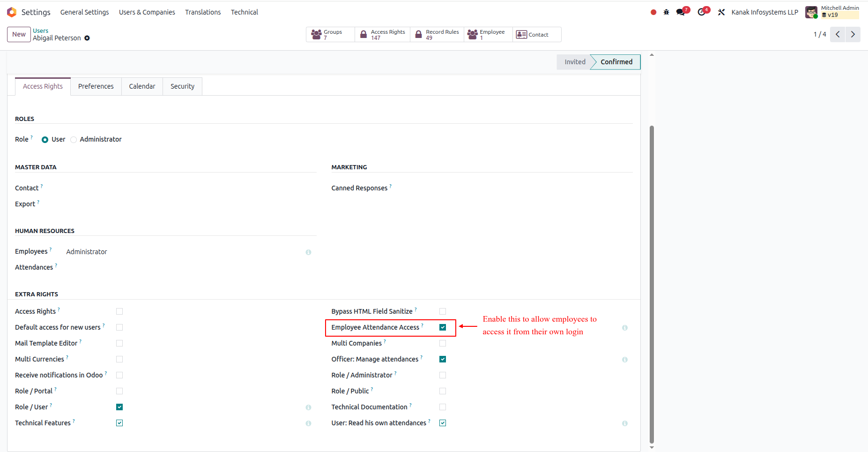This screenshot has height=452, width=868.
Task: Click the Confirmed status button
Action: (616, 62)
